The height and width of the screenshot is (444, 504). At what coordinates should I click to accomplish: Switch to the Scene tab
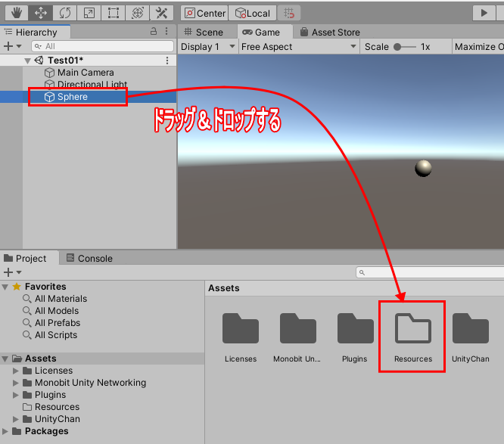click(x=204, y=32)
